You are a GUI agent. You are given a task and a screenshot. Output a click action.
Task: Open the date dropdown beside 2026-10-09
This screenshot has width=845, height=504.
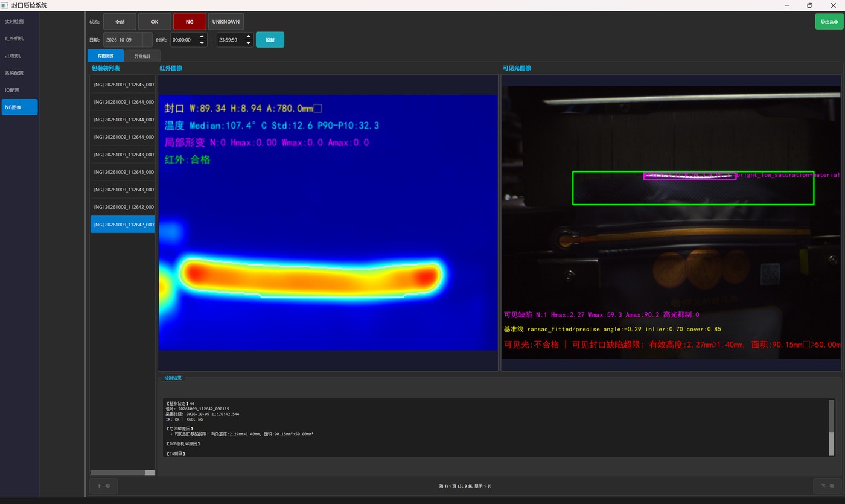pyautogui.click(x=148, y=40)
